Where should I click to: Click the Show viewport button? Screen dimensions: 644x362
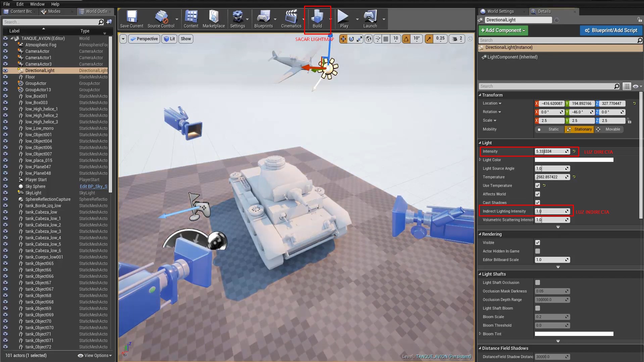tap(186, 39)
